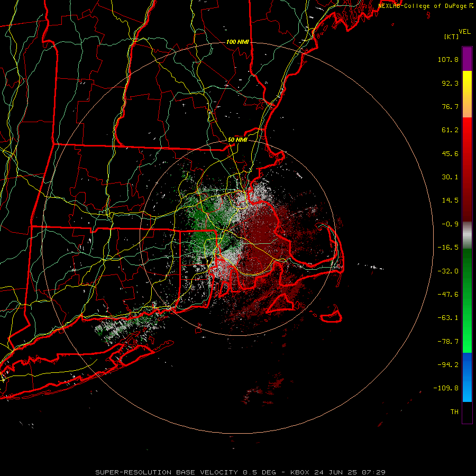
Task: Pick the purple segment of the velocity color bar
Action: click(467, 59)
